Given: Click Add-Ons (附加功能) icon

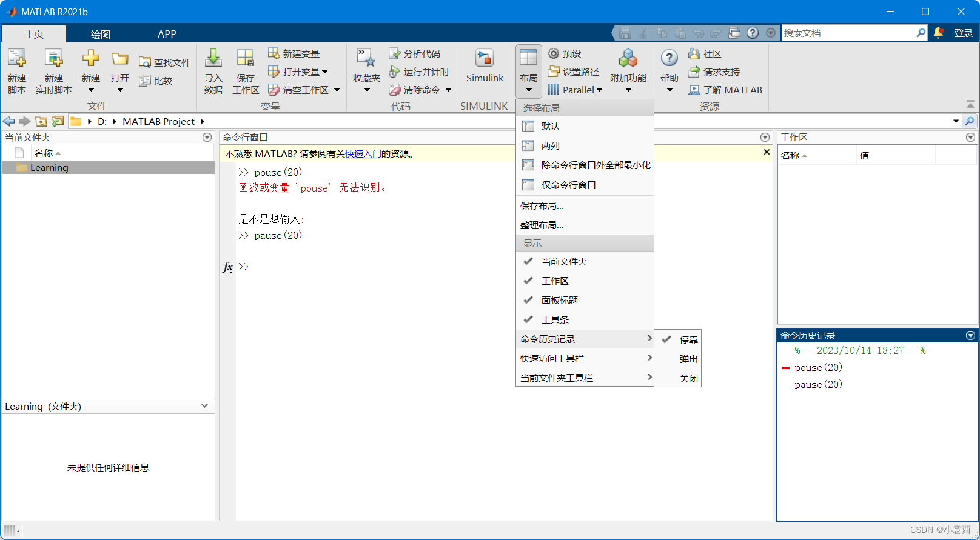Looking at the screenshot, I should 628,59.
